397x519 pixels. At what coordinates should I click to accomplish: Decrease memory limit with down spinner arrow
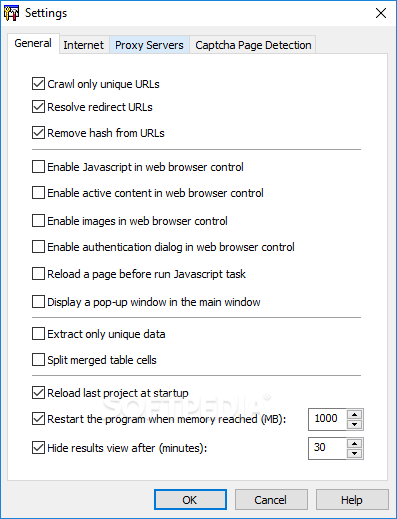[354, 424]
